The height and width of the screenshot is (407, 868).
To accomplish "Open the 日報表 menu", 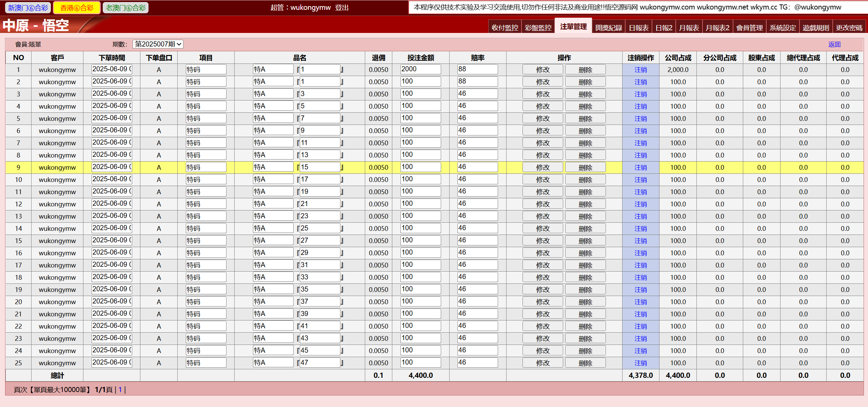I will pos(639,27).
